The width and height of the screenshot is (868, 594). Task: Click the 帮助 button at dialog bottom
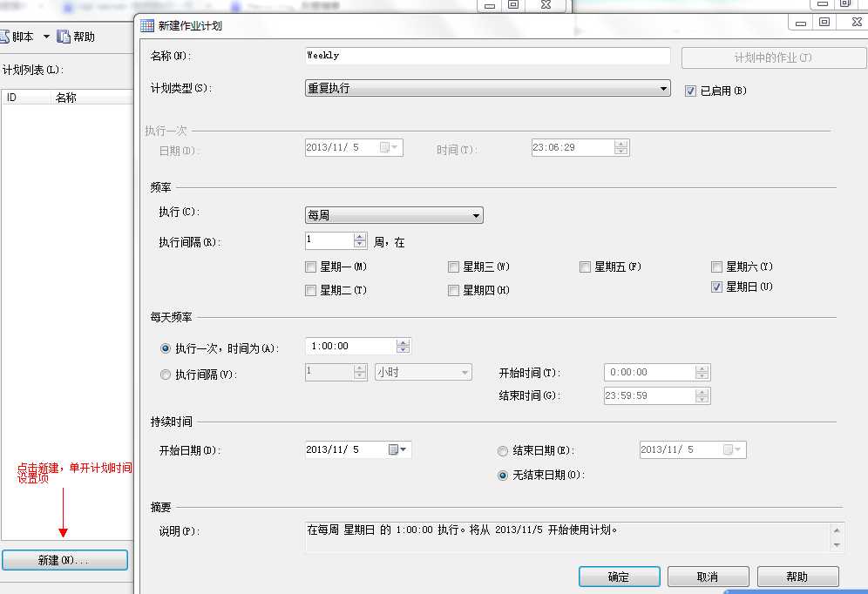coord(797,577)
